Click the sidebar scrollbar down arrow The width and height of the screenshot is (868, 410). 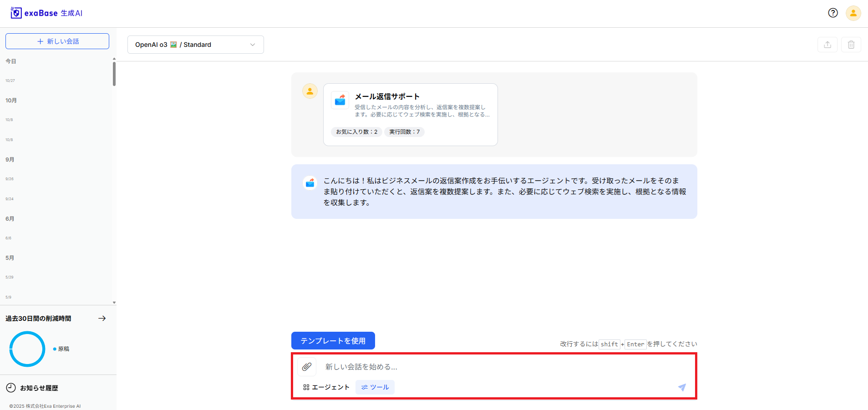click(114, 303)
